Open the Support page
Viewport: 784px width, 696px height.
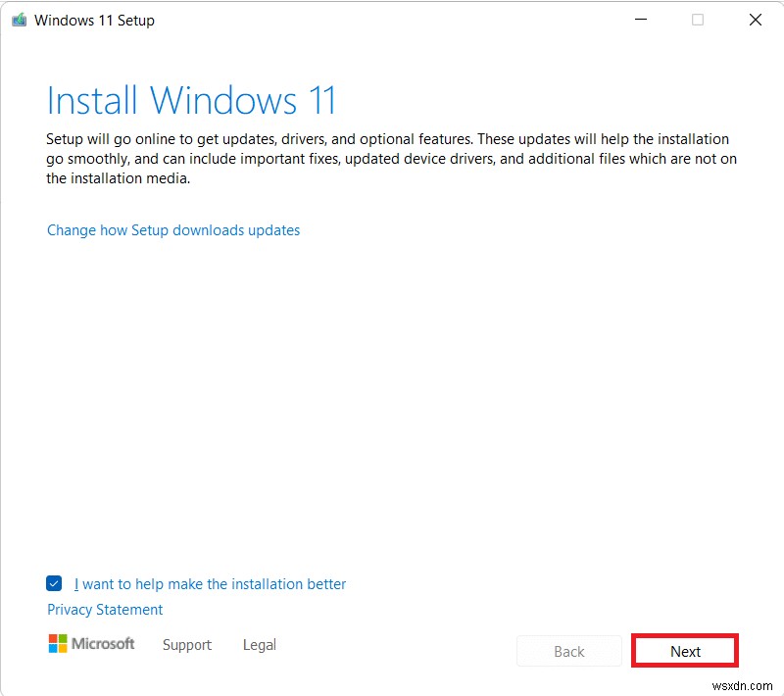[187, 645]
